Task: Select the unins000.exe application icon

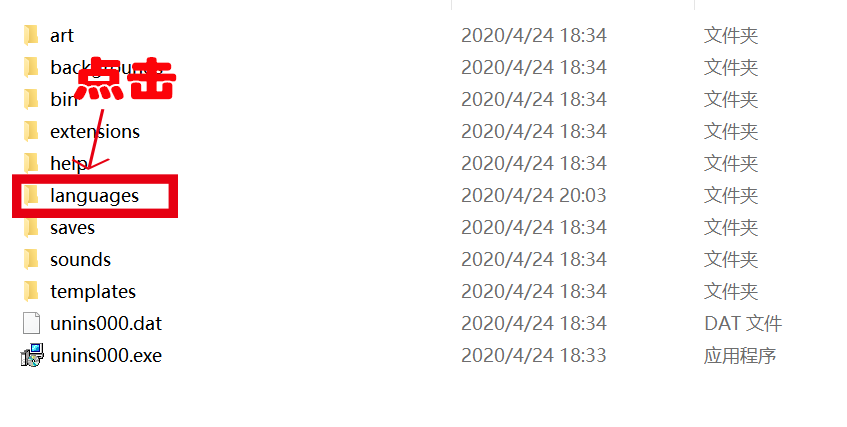Action: pos(32,355)
